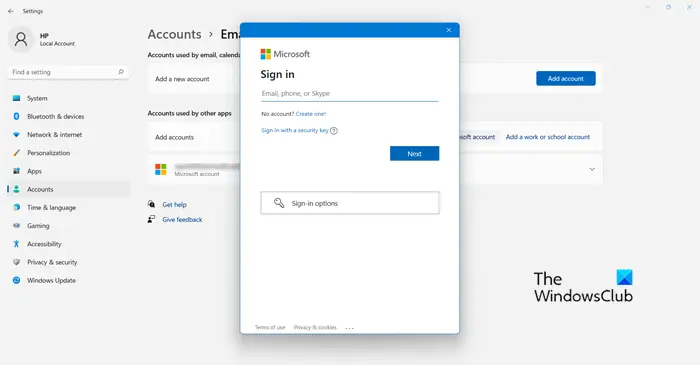Open the Give feedback link
This screenshot has width=700, height=365.
(182, 220)
